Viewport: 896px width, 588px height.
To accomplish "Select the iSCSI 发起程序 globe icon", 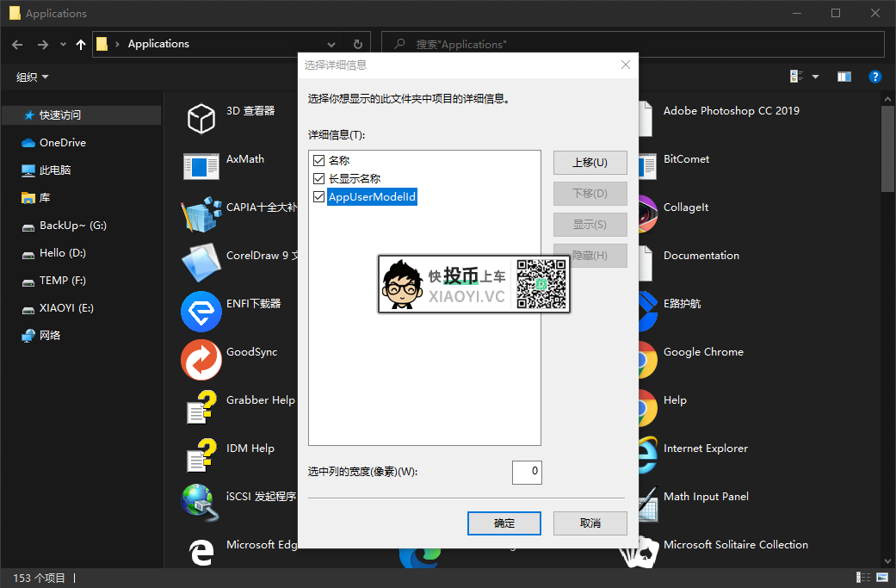I will click(200, 502).
